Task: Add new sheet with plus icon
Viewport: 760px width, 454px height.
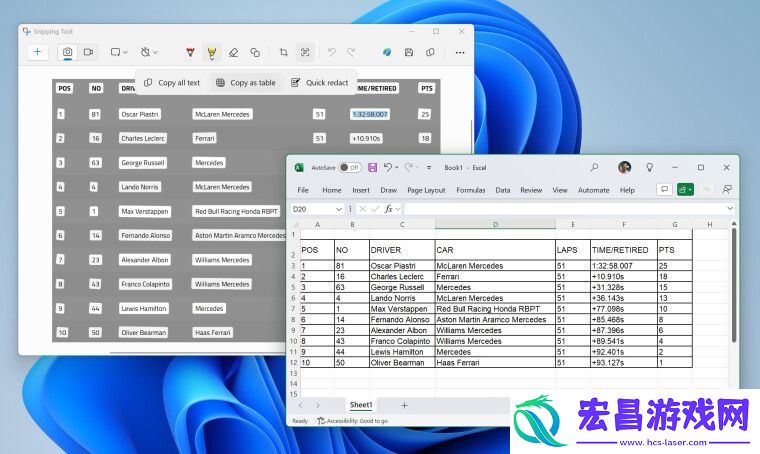Action: coord(404,405)
